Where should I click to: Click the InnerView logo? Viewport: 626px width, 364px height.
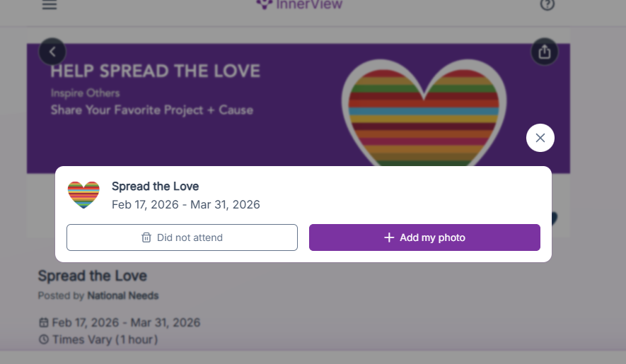pos(300,4)
